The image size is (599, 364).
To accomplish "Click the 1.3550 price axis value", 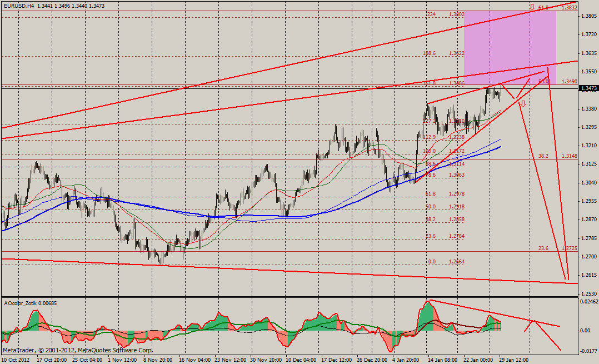I will tap(588, 72).
